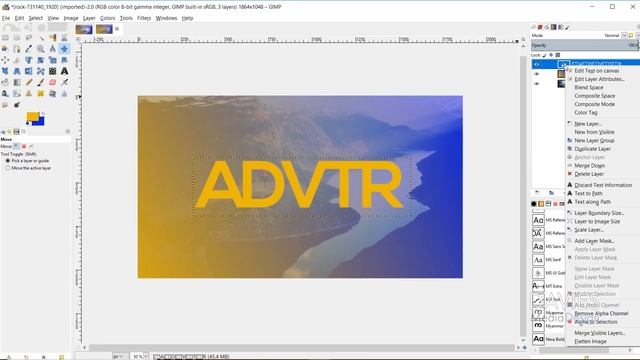Expand Blend Space submenu
640x360 pixels.
pyautogui.click(x=589, y=87)
